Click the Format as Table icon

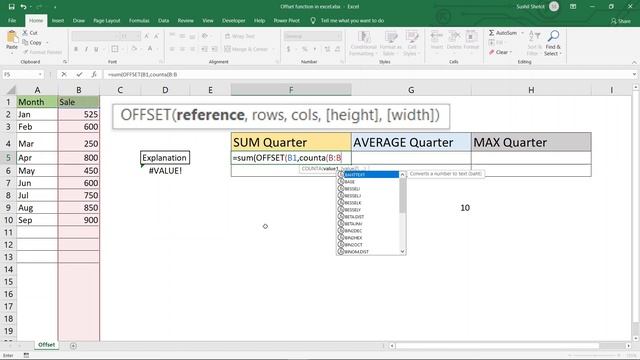pos(391,38)
